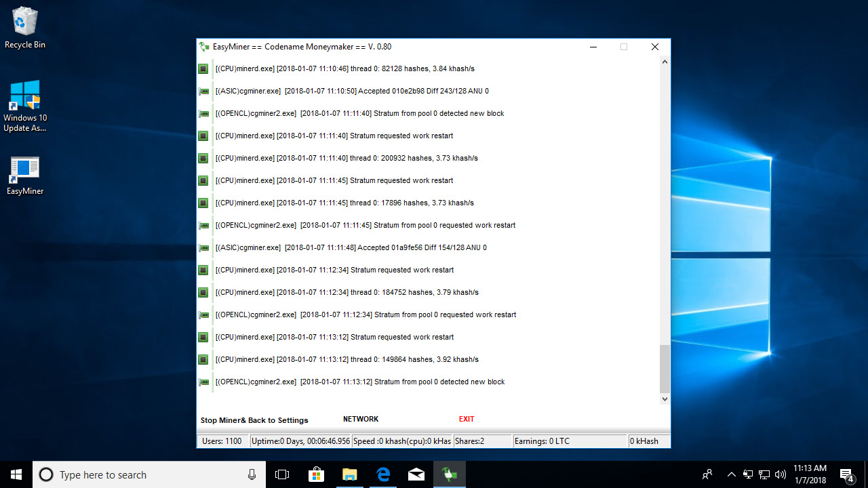Viewport: 868px width, 488px height.
Task: Select the 11:11:45 CPU 'Stratum requested work restart' line
Action: 334,180
